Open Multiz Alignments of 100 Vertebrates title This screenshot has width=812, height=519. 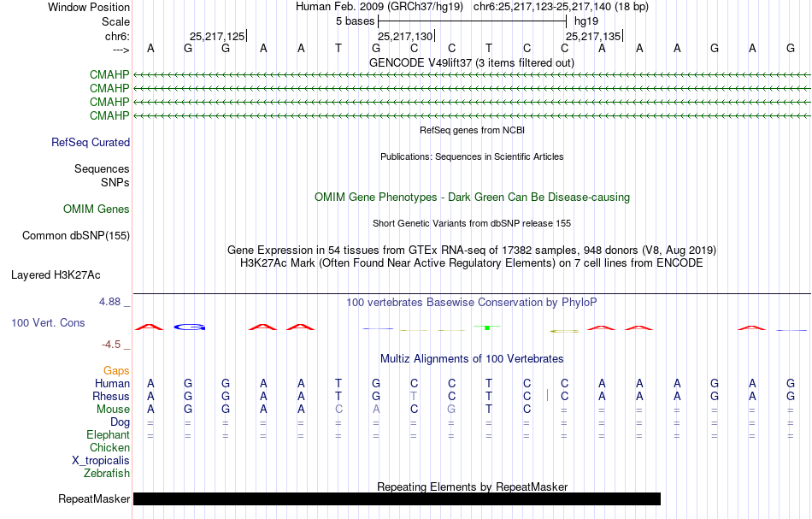click(x=472, y=359)
